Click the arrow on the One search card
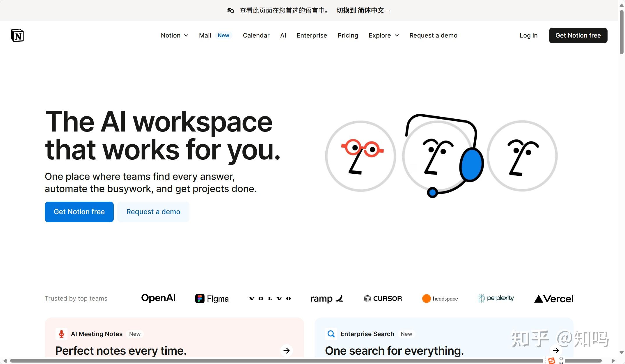Image resolution: width=625 pixels, height=364 pixels. pos(556,351)
